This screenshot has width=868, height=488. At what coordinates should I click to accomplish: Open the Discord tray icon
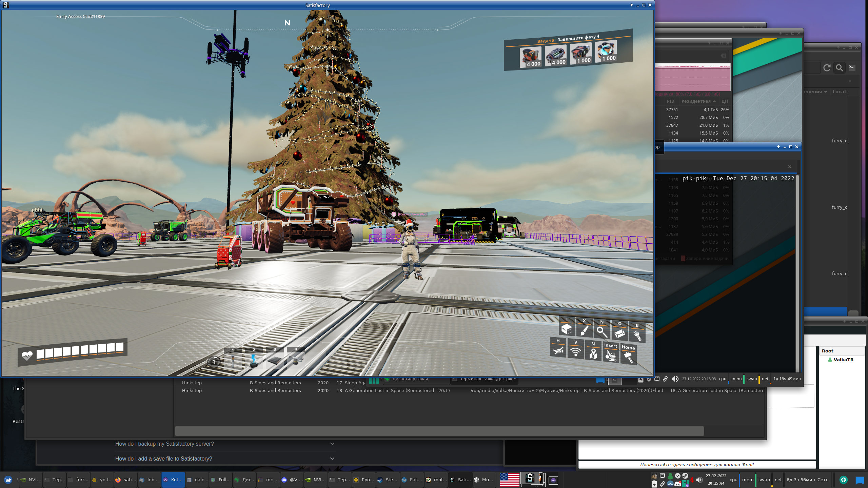tap(678, 484)
